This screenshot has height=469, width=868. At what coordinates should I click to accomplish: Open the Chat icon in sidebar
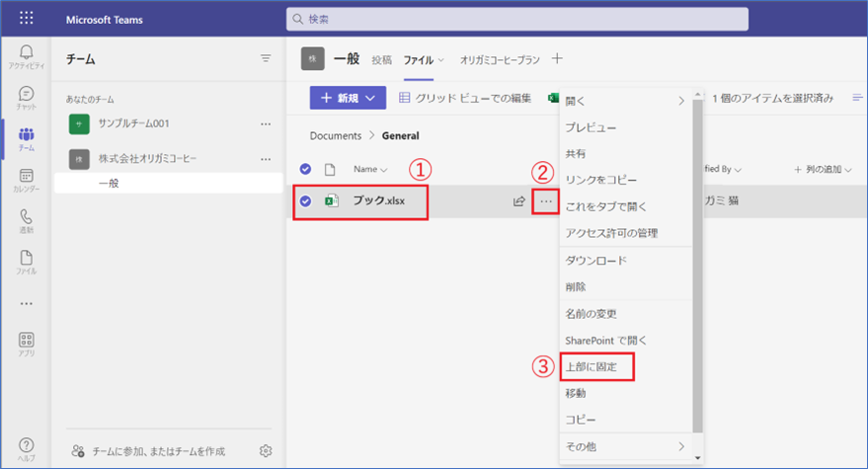coord(27,97)
